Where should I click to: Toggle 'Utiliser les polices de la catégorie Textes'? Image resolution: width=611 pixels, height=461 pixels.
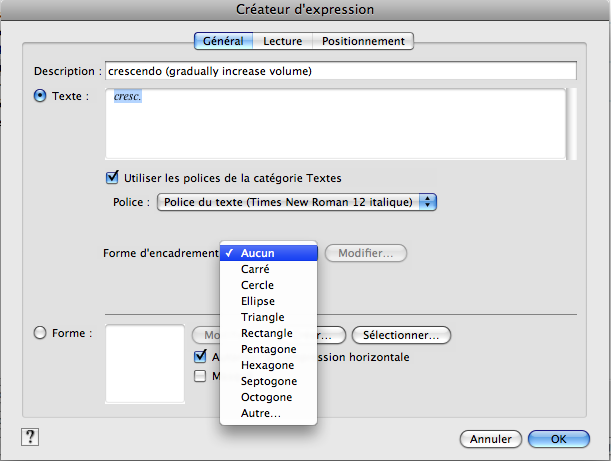pos(112,178)
